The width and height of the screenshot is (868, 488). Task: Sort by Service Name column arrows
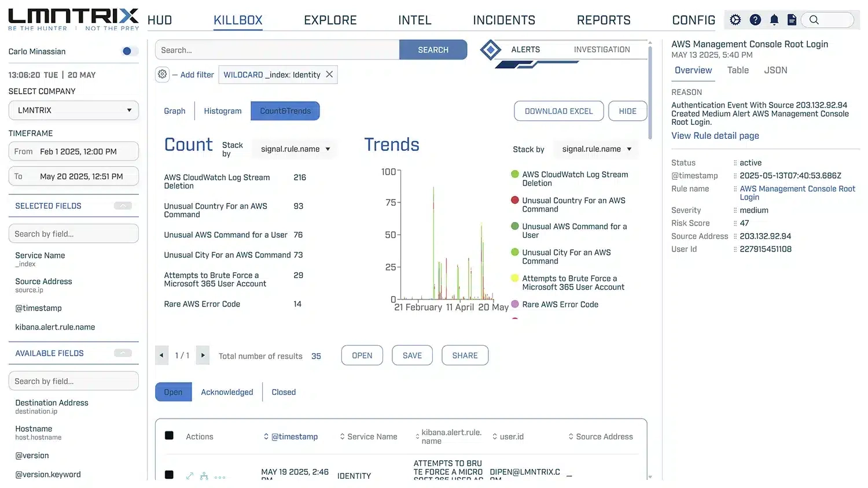coord(342,437)
